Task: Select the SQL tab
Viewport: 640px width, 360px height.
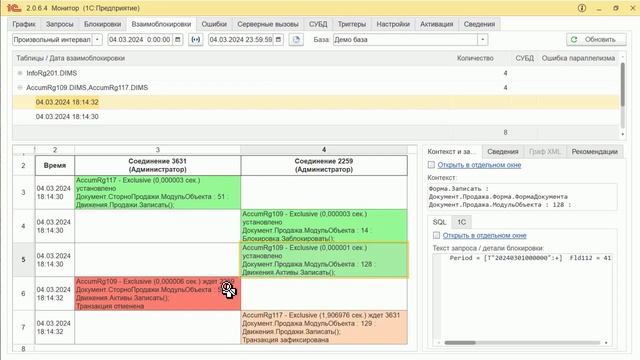Action: pos(439,222)
